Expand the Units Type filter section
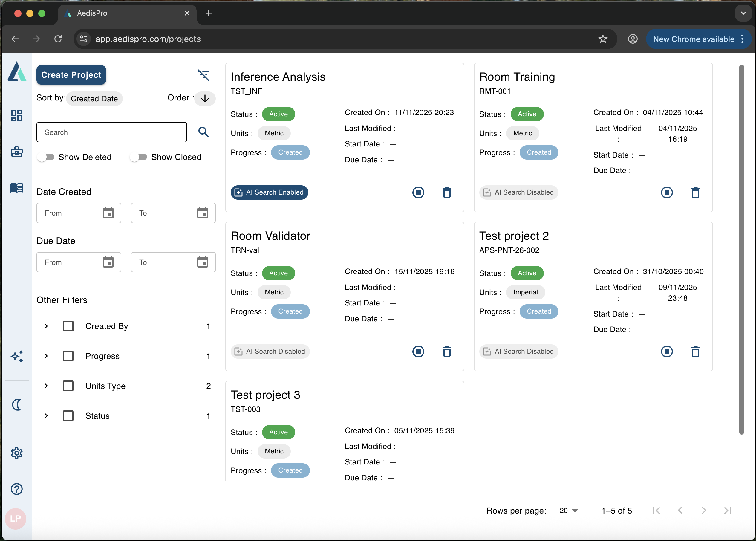 pyautogui.click(x=46, y=386)
